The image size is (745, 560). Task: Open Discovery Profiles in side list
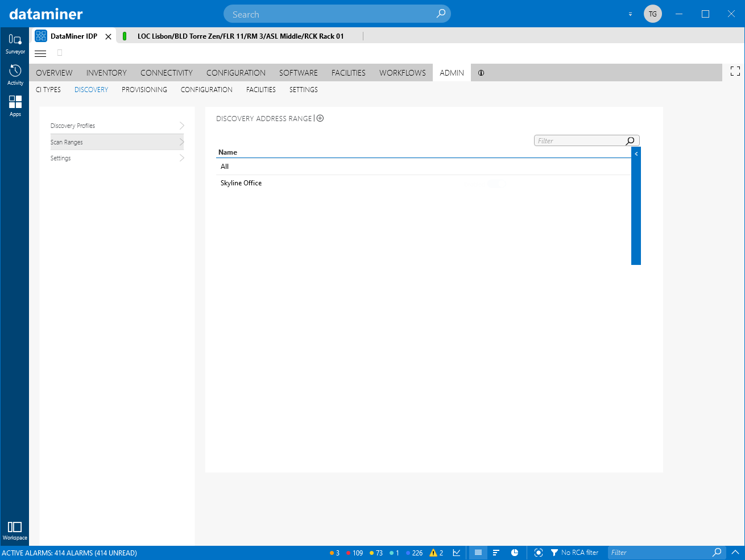click(117, 126)
